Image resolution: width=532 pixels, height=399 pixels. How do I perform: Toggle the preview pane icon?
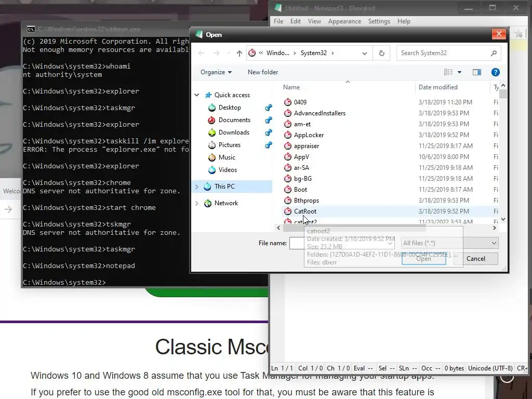pos(477,72)
